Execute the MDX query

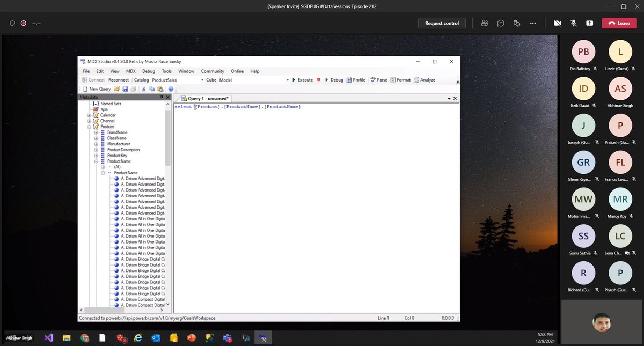[x=303, y=79]
